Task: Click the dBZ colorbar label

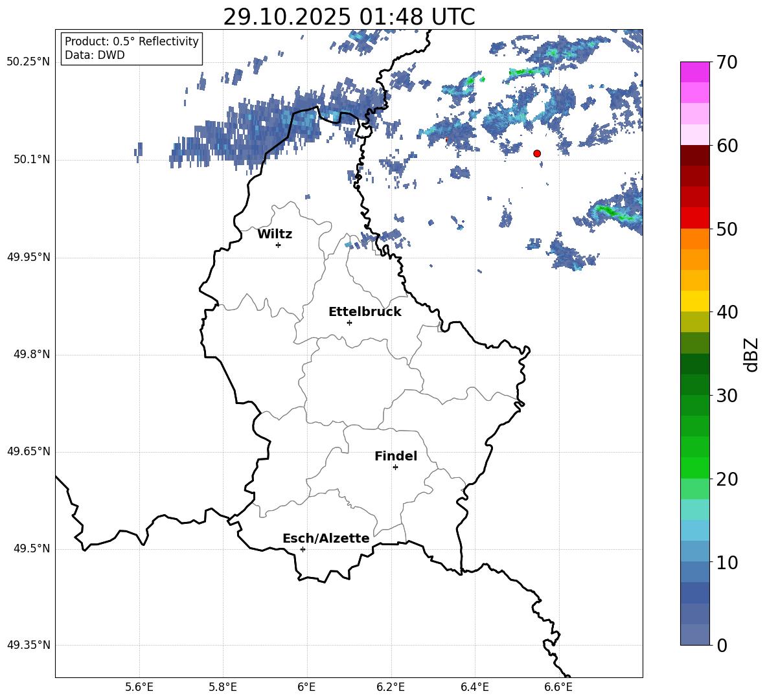Action: tap(751, 354)
